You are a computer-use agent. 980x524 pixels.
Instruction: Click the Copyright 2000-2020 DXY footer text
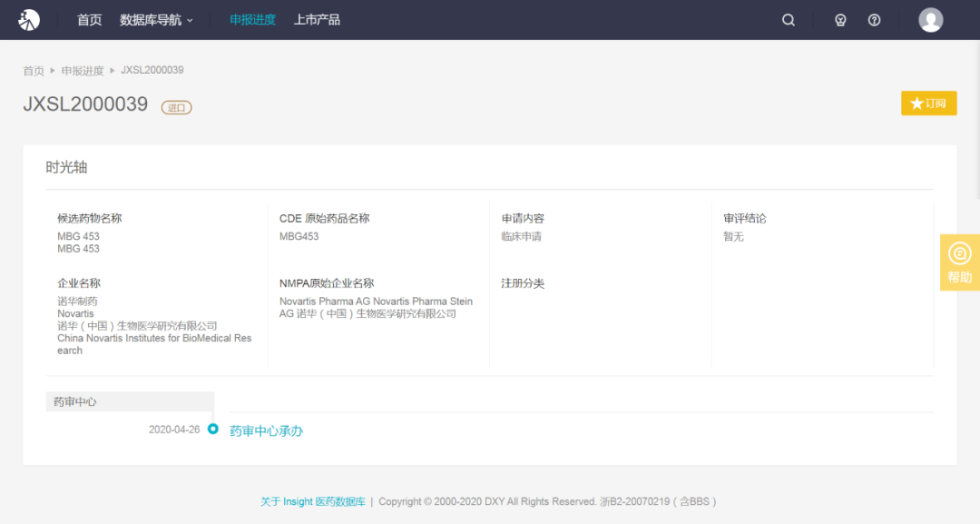[x=487, y=501]
